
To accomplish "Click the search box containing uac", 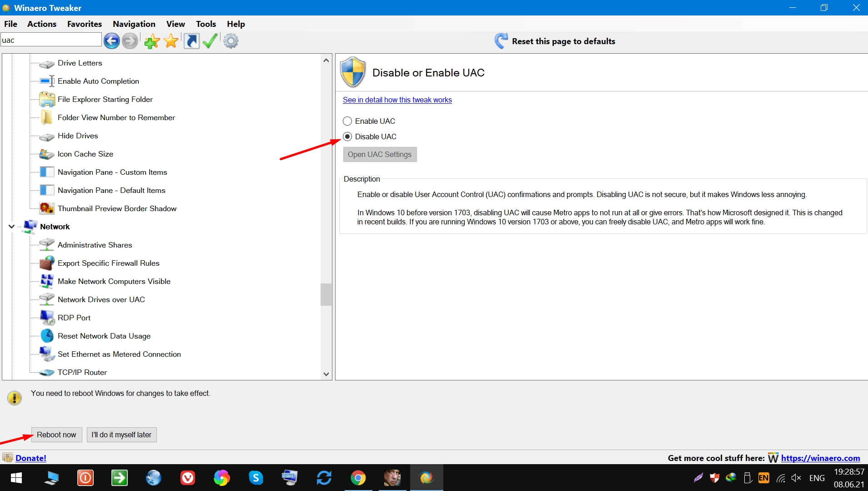I will tap(51, 40).
